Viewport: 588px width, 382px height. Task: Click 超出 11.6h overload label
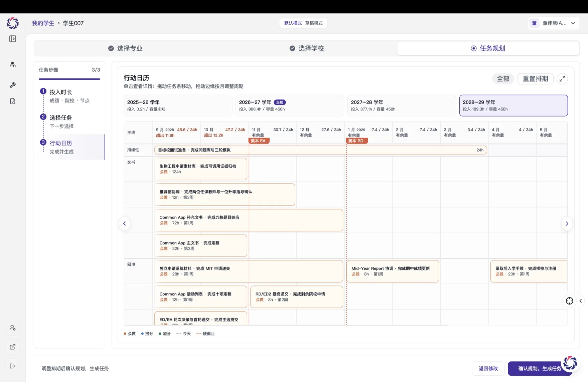(165, 136)
